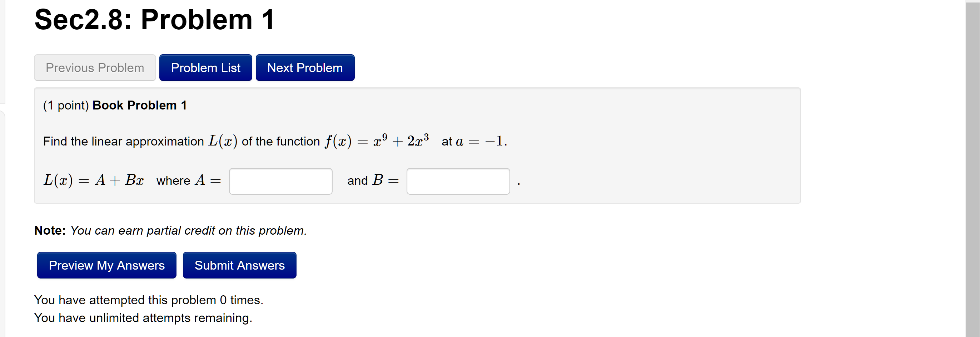Viewport: 980px width, 337px height.
Task: Click the attempts remaining message
Action: point(143,318)
